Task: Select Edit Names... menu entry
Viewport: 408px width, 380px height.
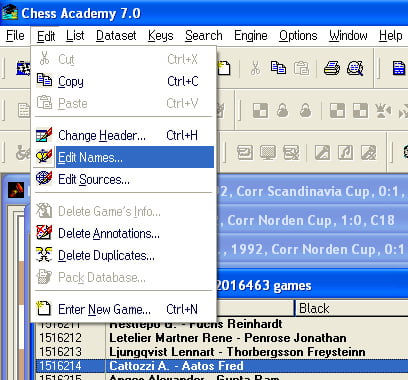Action: pyautogui.click(x=123, y=157)
